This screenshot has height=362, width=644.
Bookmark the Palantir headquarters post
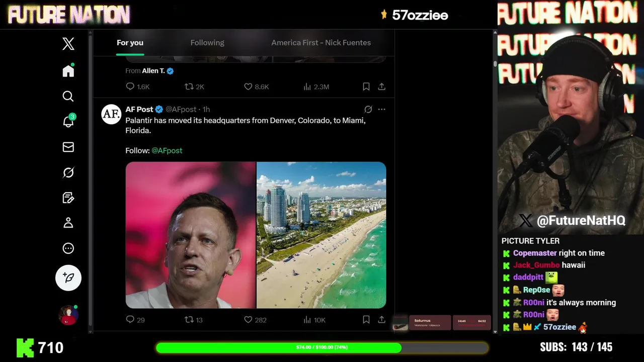366,320
